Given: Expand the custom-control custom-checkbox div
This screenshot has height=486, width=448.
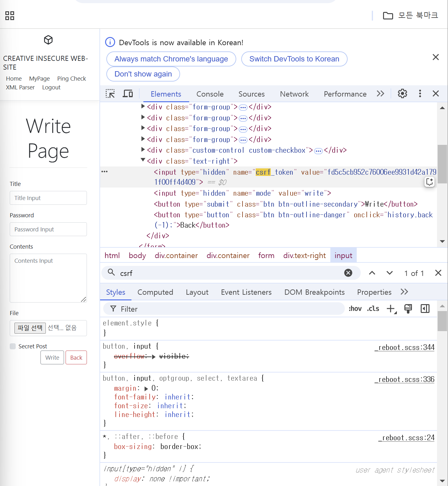Looking at the screenshot, I should click(143, 150).
